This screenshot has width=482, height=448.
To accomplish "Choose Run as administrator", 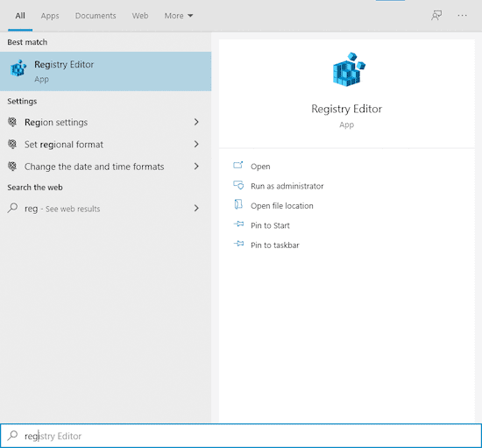I will (x=287, y=186).
